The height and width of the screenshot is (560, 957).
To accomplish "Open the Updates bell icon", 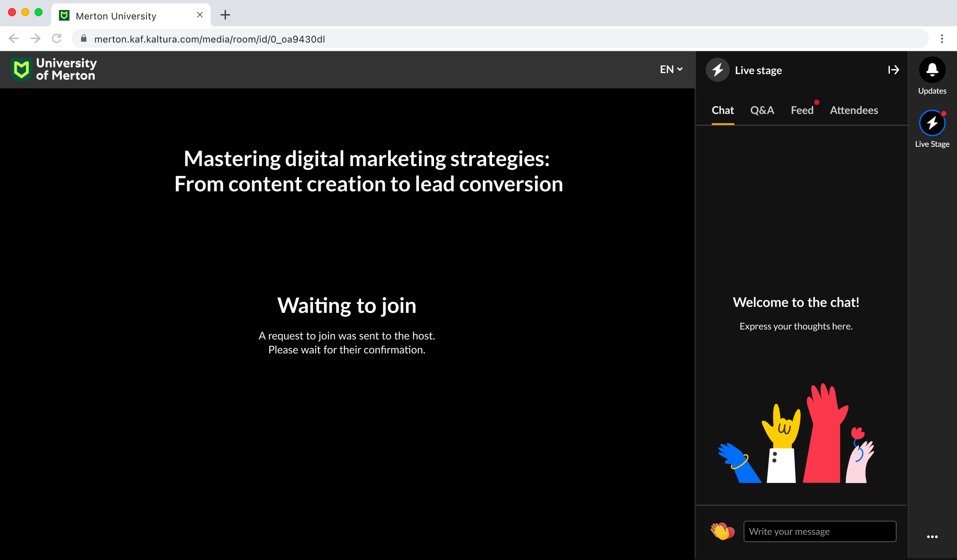I will pos(932,70).
